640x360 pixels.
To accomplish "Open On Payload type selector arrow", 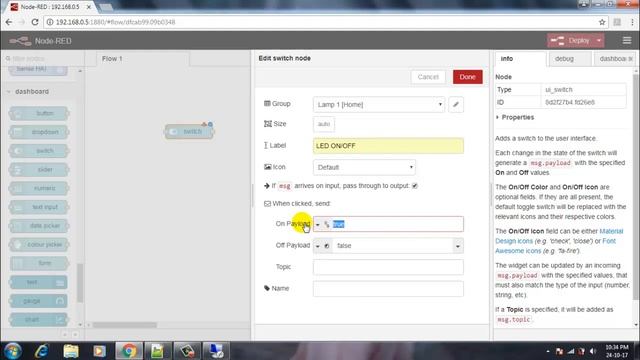I will click(318, 224).
